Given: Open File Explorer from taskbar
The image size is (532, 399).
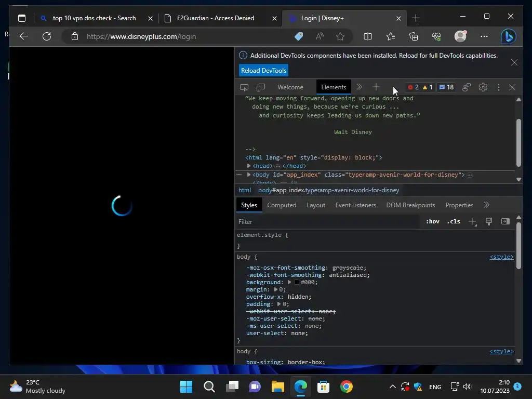Looking at the screenshot, I should click(x=277, y=387).
